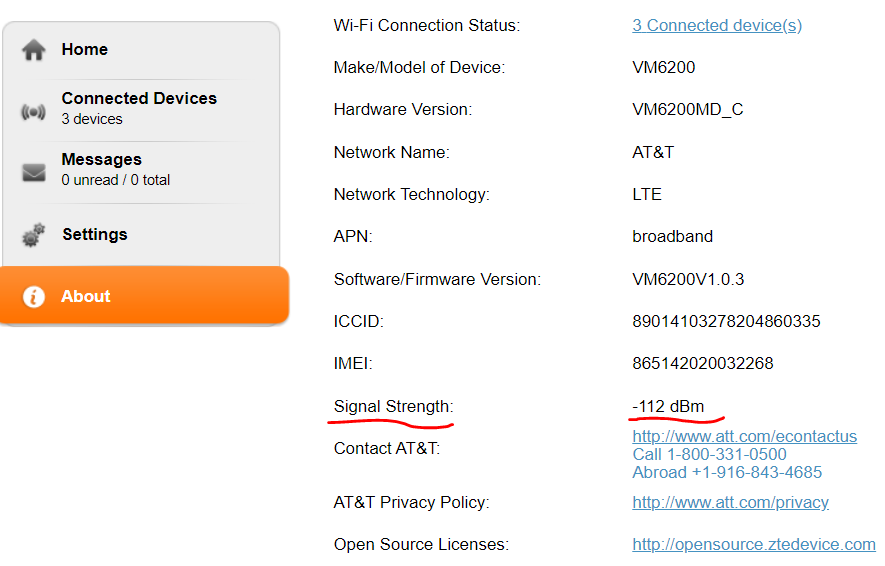885x566 pixels.
Task: Click the IMEI number value
Action: coord(702,364)
